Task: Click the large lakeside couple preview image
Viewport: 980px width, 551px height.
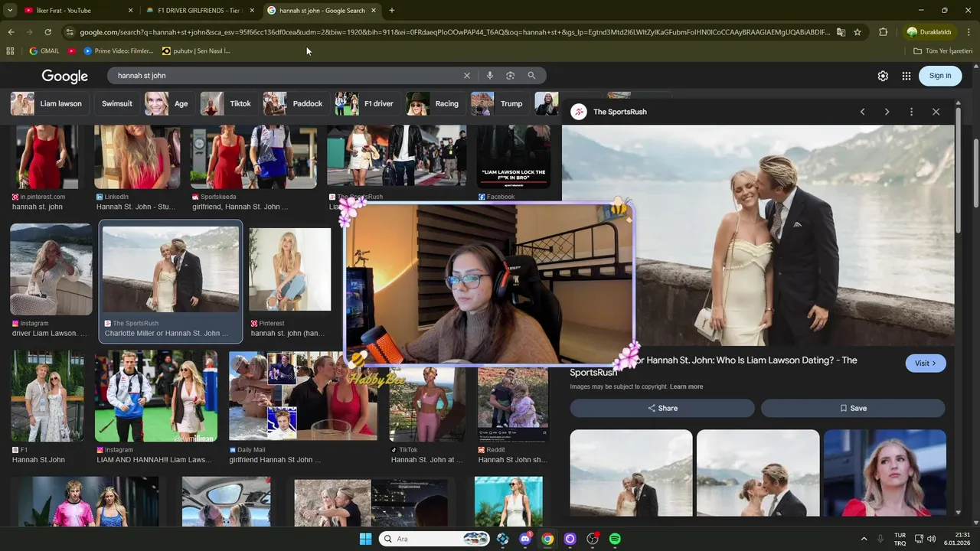Action: click(758, 236)
